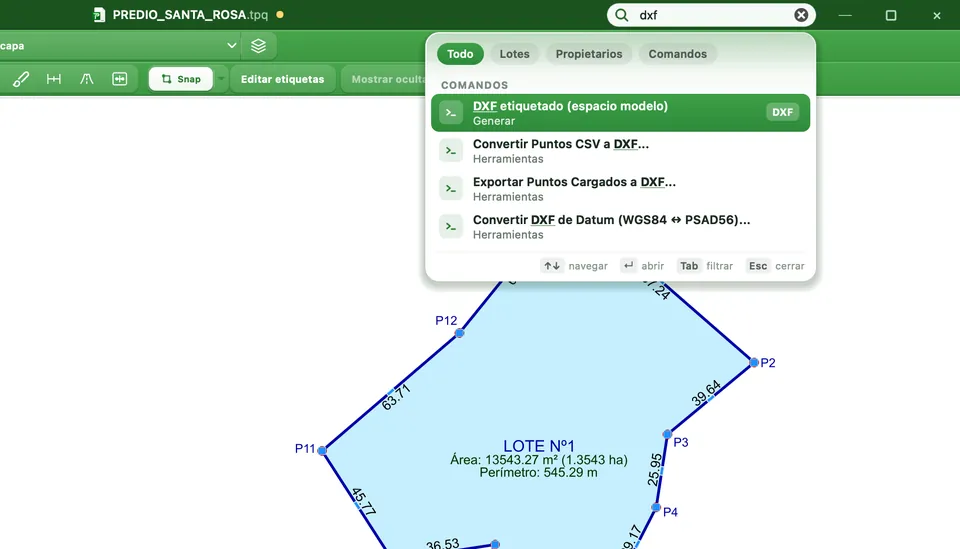Select vertex point P12
Viewport: 960px width, 549px height.
459,333
